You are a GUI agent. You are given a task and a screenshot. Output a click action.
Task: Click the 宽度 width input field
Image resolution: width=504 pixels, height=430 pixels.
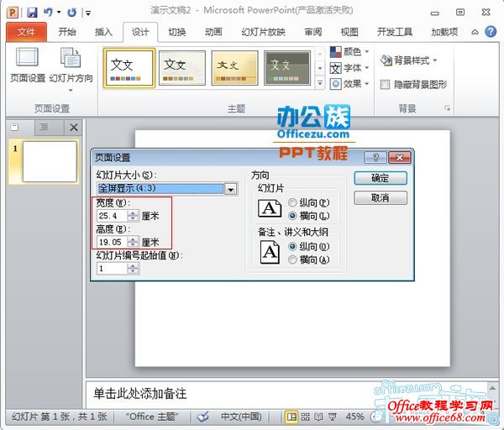point(112,216)
